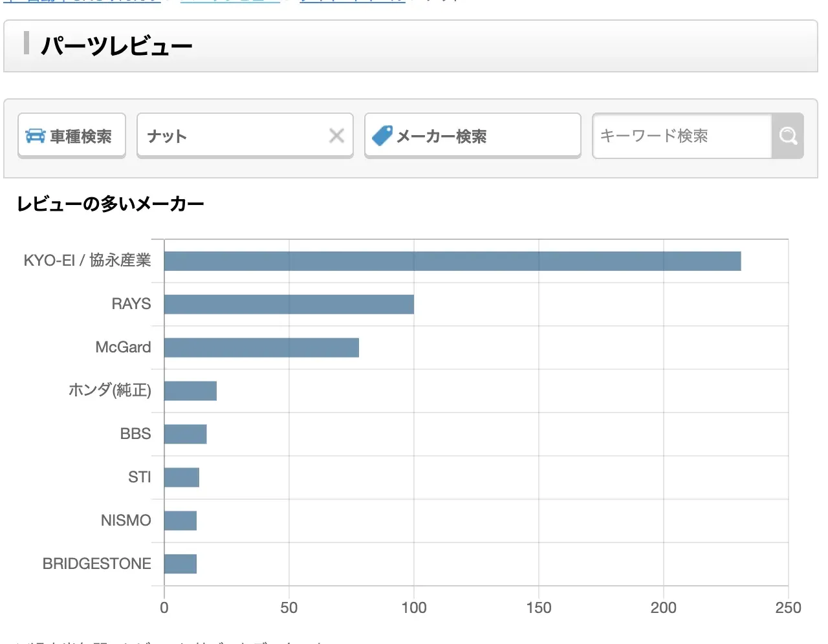Click the NISMO bar in the chart

point(180,521)
